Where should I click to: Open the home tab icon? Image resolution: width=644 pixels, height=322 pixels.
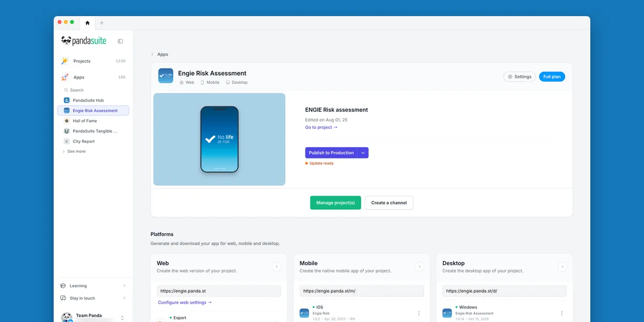click(x=87, y=23)
